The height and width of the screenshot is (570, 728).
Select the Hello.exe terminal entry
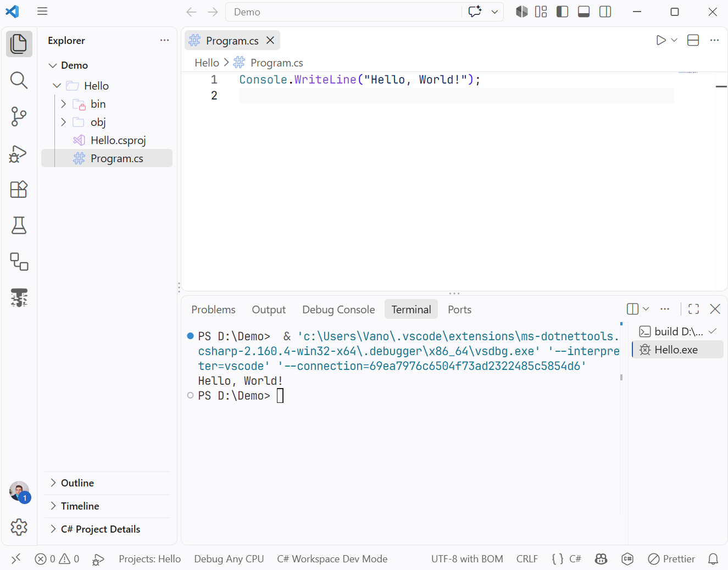(677, 350)
